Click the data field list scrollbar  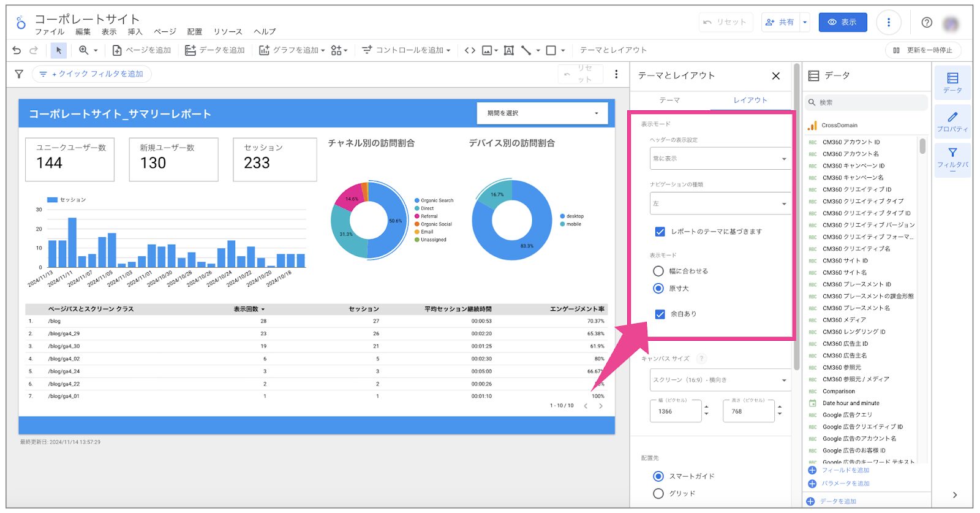pos(922,146)
